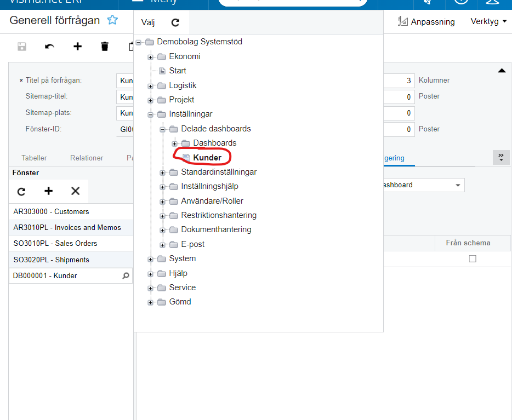Open the Anpassning customization menu
The height and width of the screenshot is (420, 512).
tap(426, 21)
